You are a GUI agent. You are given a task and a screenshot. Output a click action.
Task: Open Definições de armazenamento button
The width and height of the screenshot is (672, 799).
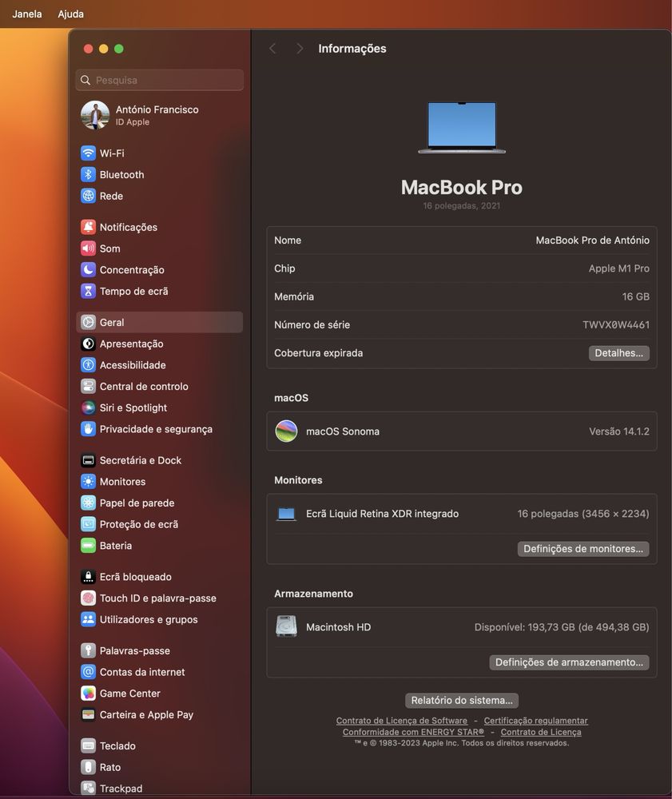(x=569, y=662)
